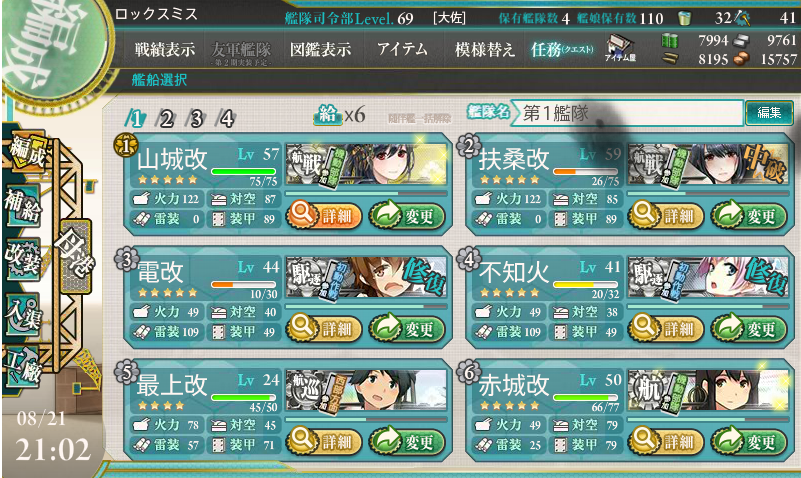View 詳細 details for 山城改
Image resolution: width=801 pixels, height=478 pixels.
(x=323, y=216)
